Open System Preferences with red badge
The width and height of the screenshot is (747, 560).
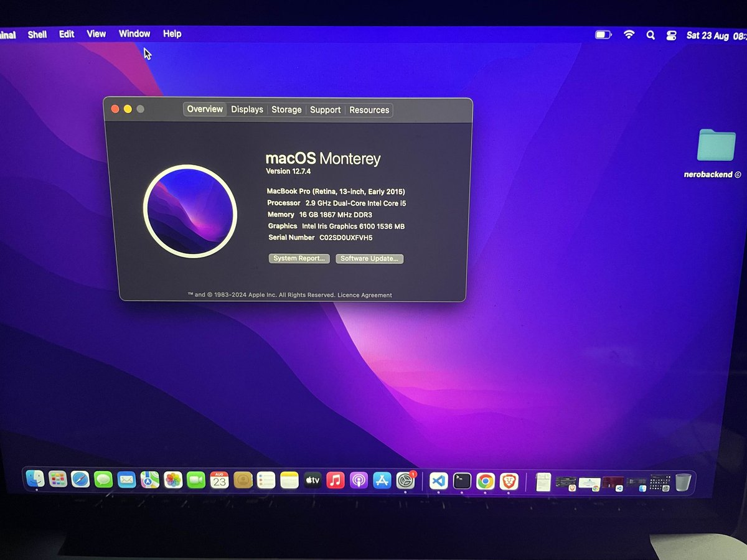coord(406,480)
